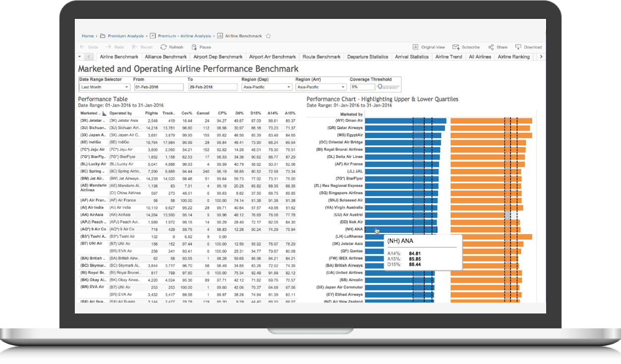
Task: Click the favorite star next to Airline Benchmark
Action: pyautogui.click(x=268, y=36)
